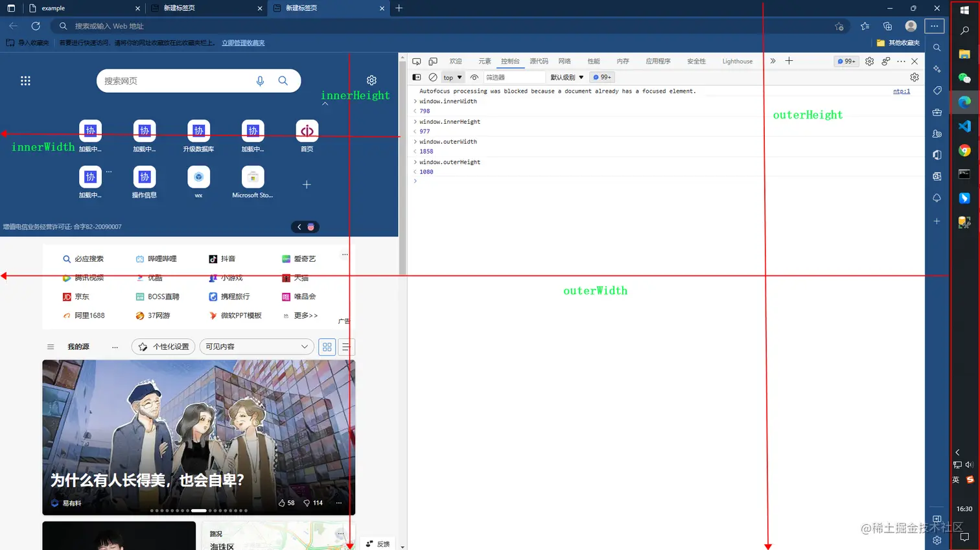Click the 99+ issues counter in console toolbar

pos(602,77)
